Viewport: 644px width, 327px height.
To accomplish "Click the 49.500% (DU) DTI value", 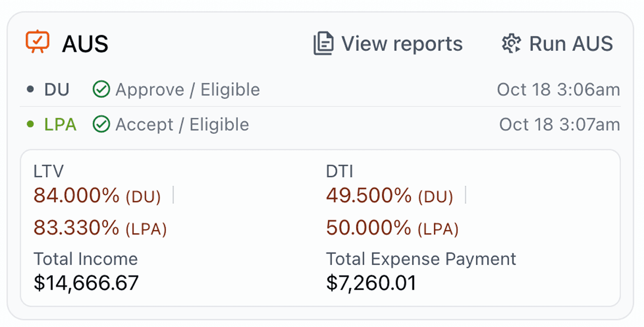I will pos(390,196).
